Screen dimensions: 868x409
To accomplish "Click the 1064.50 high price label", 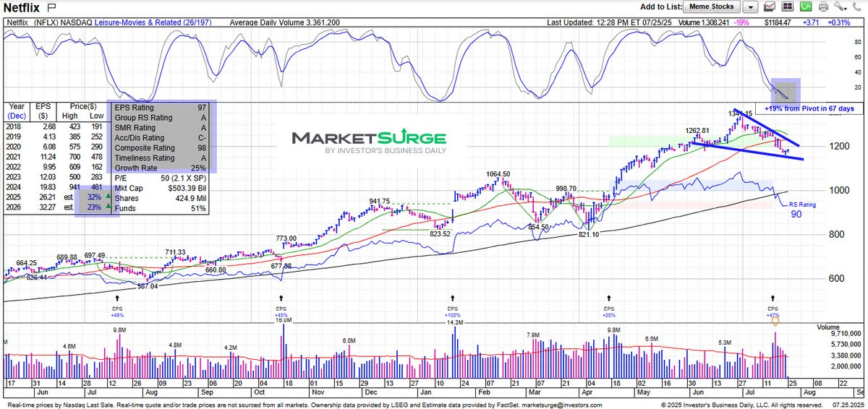I will pyautogui.click(x=500, y=173).
